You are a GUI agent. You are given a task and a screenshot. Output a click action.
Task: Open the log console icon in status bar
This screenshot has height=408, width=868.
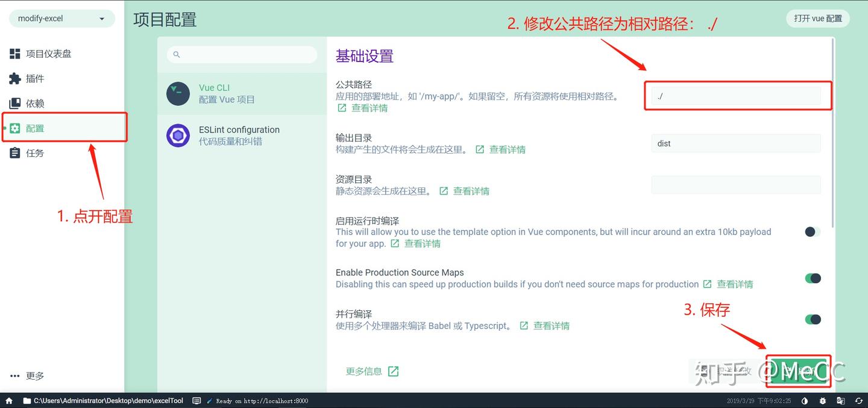tap(197, 400)
